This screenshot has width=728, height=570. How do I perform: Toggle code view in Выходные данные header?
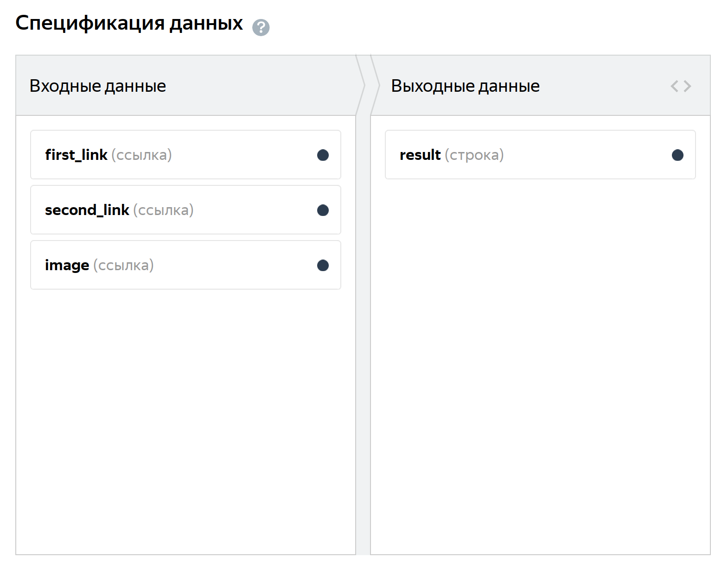point(680,86)
